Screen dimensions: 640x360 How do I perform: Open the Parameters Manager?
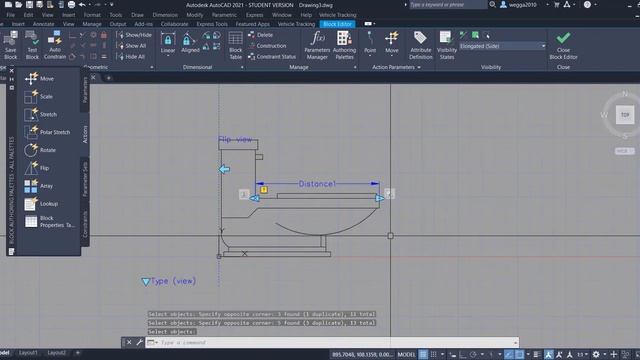click(317, 45)
